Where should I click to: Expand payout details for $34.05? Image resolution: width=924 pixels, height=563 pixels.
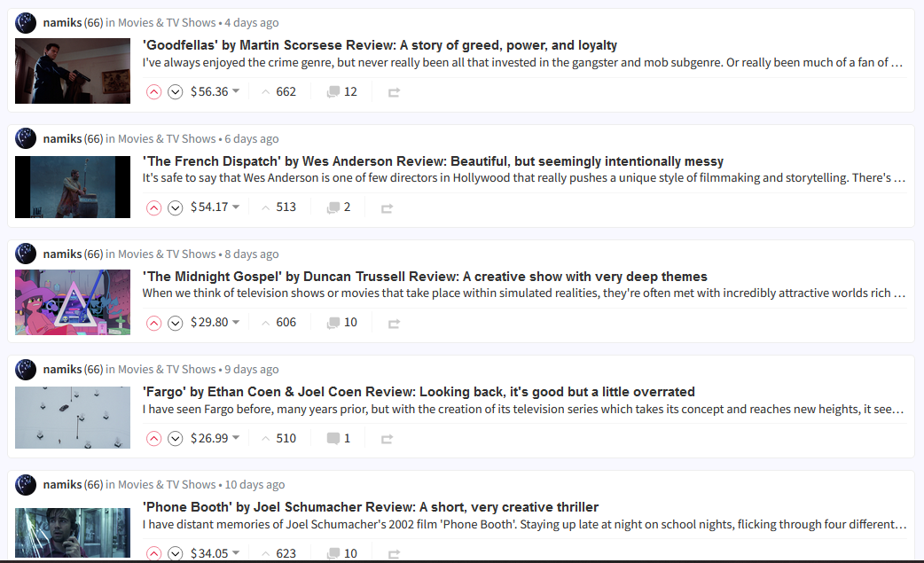tap(215, 553)
